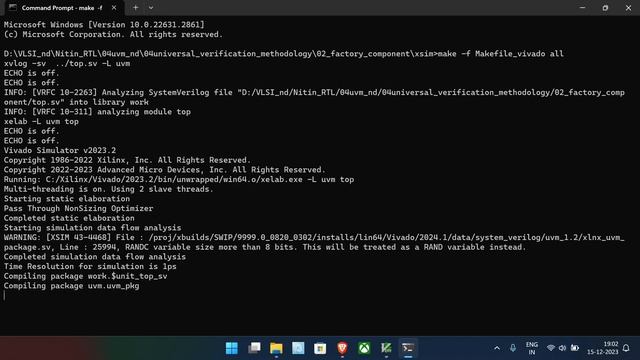Click the 'Vivado Simulator v2023.2' line
The height and width of the screenshot is (360, 640).
tap(60, 150)
